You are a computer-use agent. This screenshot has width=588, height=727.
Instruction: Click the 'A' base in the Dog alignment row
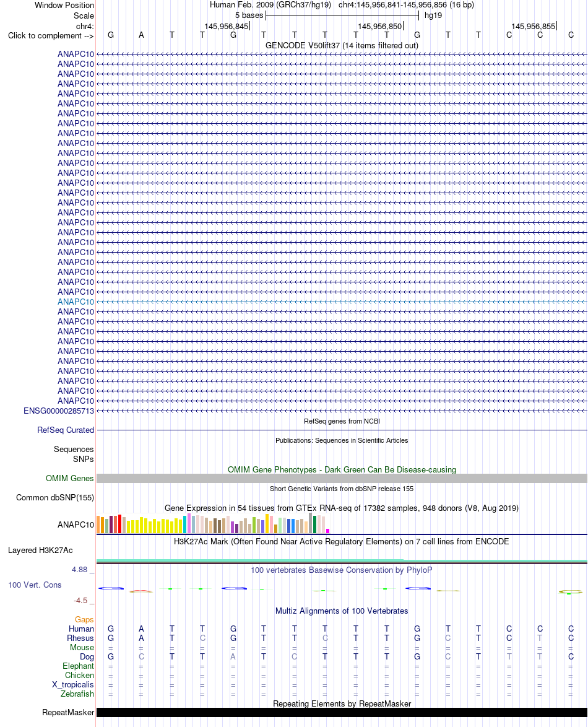point(233,657)
